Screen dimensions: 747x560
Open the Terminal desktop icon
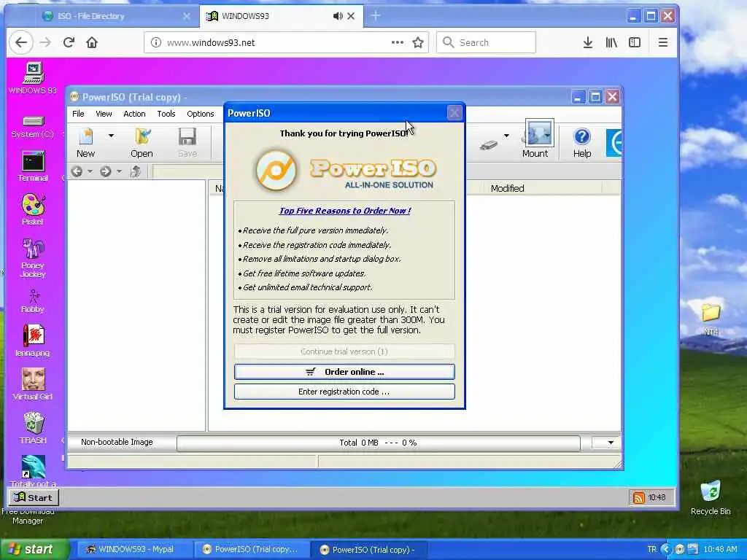click(33, 166)
